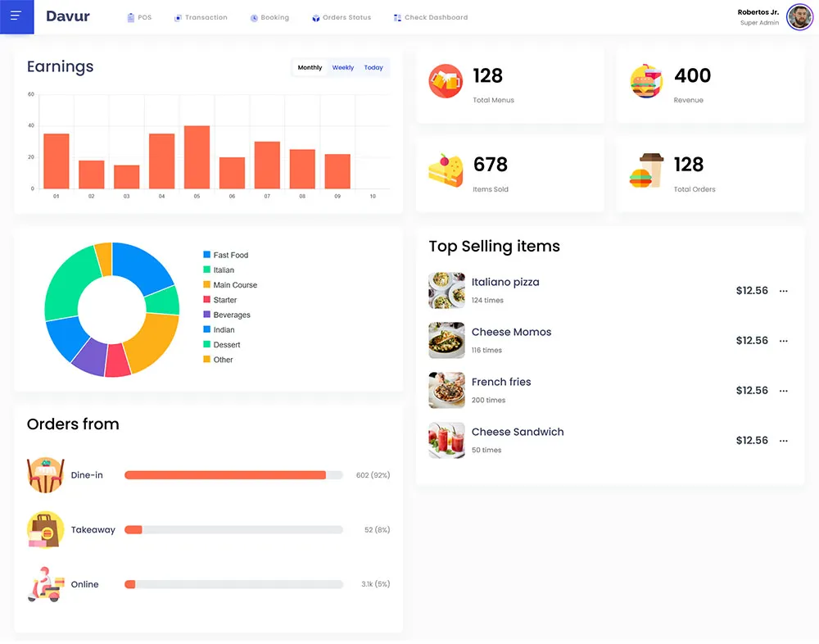819x644 pixels.
Task: Click the Online delivery scooter icon
Action: [x=45, y=584]
